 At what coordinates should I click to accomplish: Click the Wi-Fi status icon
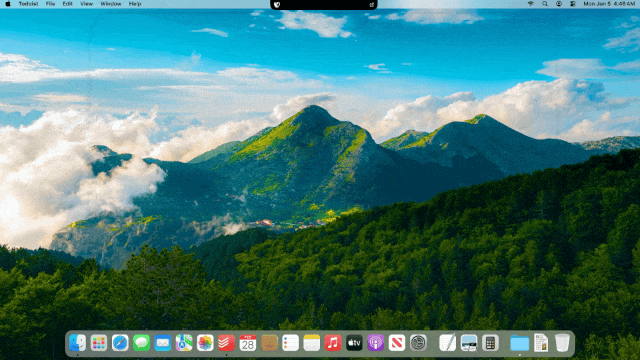point(531,4)
